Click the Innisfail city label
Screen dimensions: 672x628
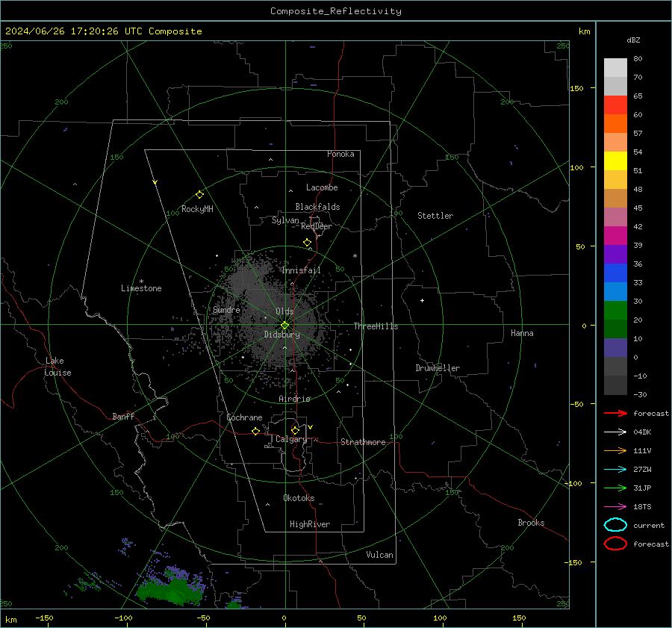pos(302,270)
